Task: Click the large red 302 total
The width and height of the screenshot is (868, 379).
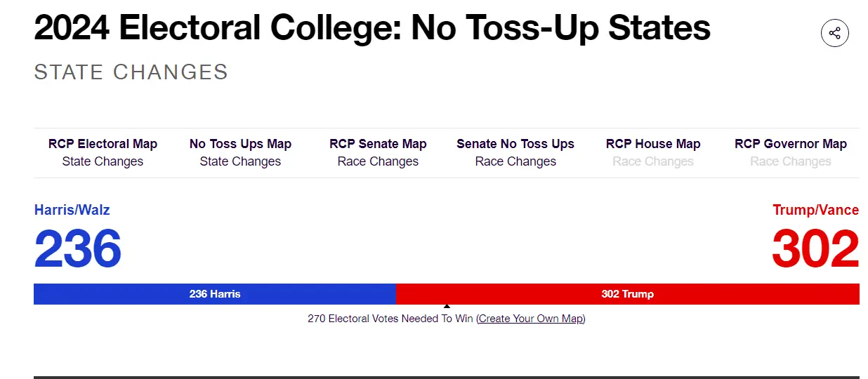Action: click(x=815, y=249)
